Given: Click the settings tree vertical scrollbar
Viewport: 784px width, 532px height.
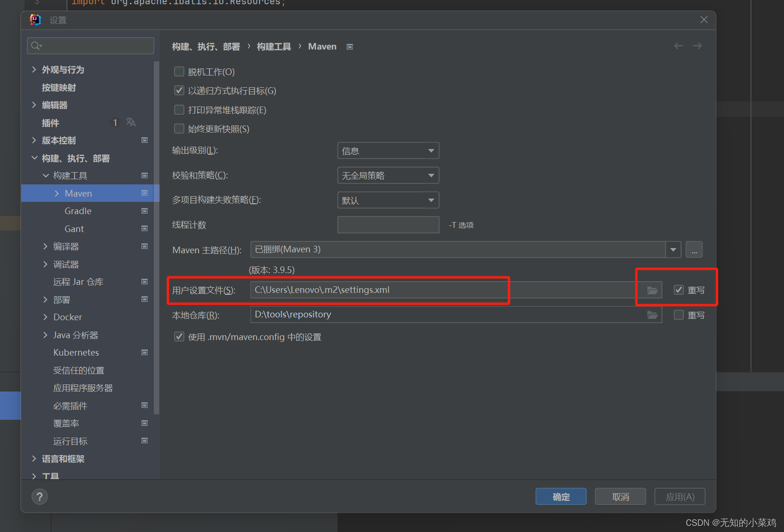Looking at the screenshot, I should (x=157, y=238).
